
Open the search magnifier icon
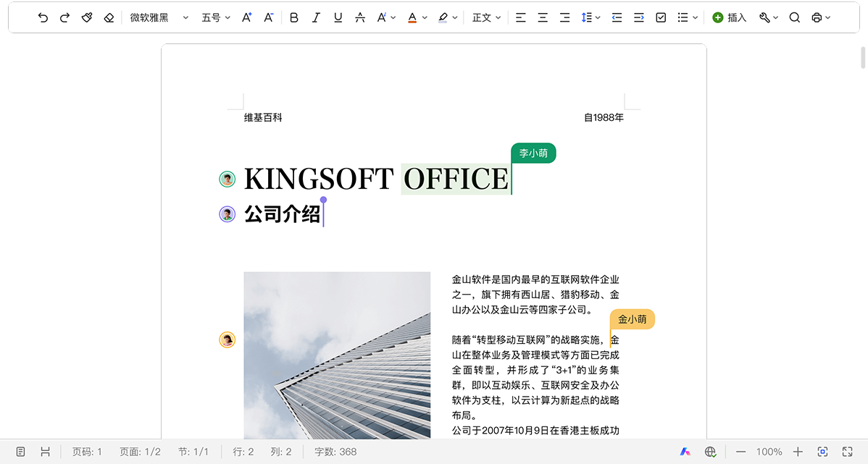click(794, 17)
